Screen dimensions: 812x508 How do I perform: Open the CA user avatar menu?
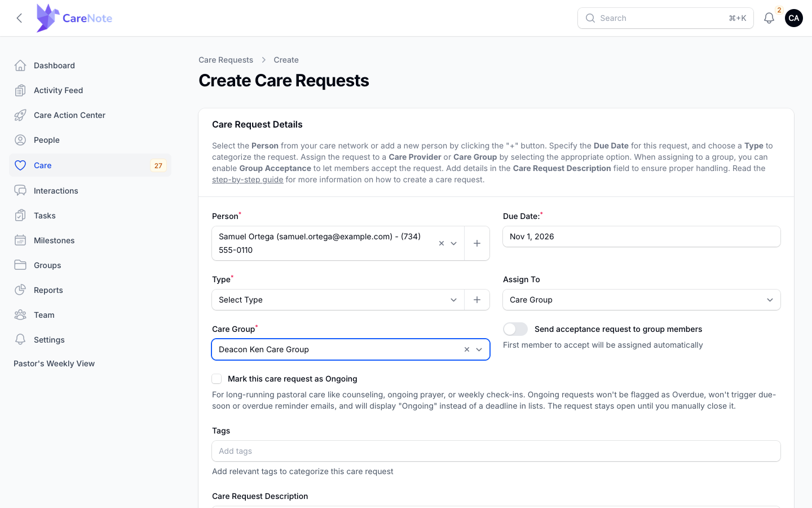coord(794,18)
